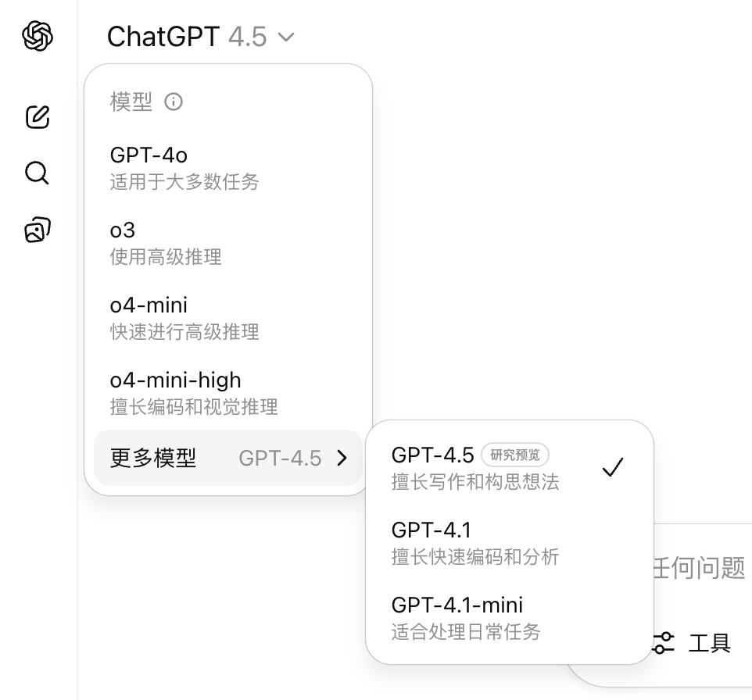Click chevron arrow beside ChatGPT 4.5 title
This screenshot has height=700, width=752.
point(286,37)
